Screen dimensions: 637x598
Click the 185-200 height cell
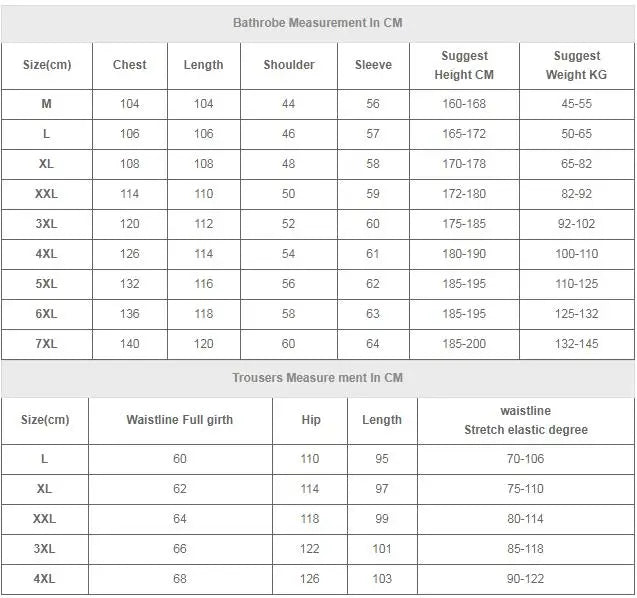(x=464, y=344)
